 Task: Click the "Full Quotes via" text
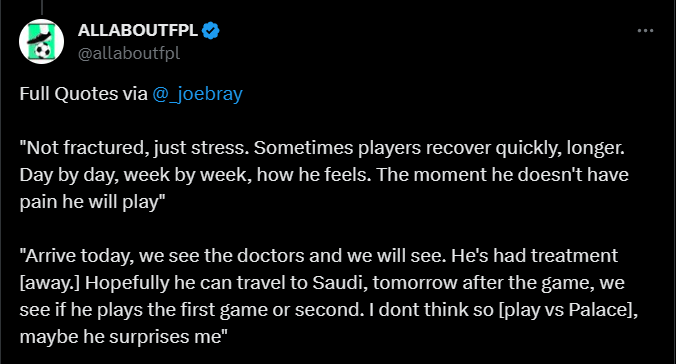(x=83, y=94)
